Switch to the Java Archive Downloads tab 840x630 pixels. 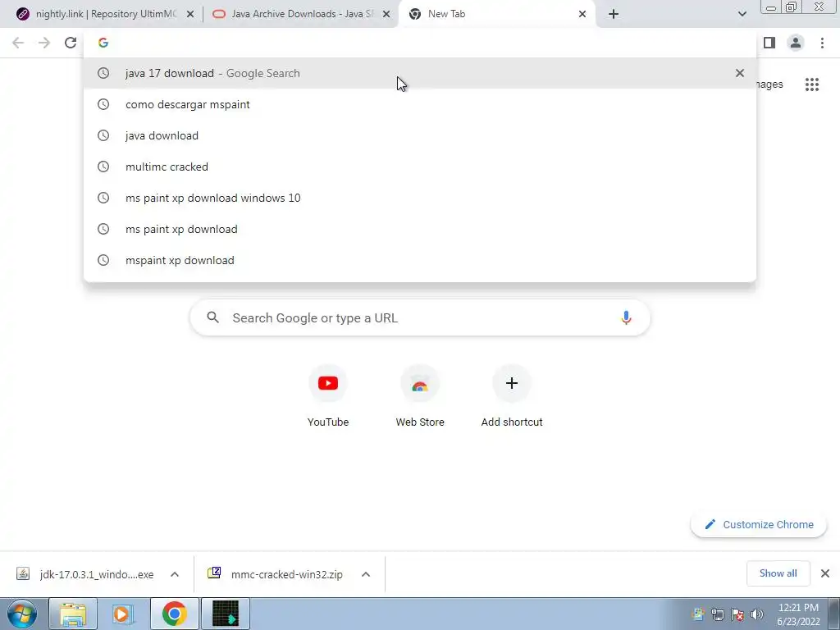coord(300,14)
